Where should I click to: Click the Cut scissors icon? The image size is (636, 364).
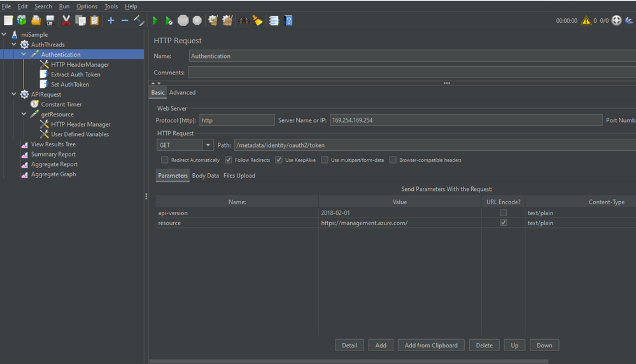66,20
